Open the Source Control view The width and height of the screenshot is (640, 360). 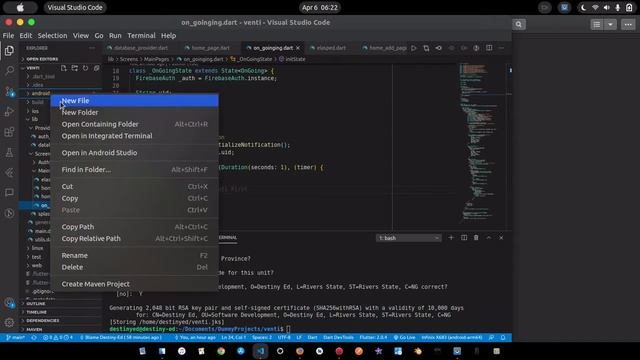[x=9, y=91]
